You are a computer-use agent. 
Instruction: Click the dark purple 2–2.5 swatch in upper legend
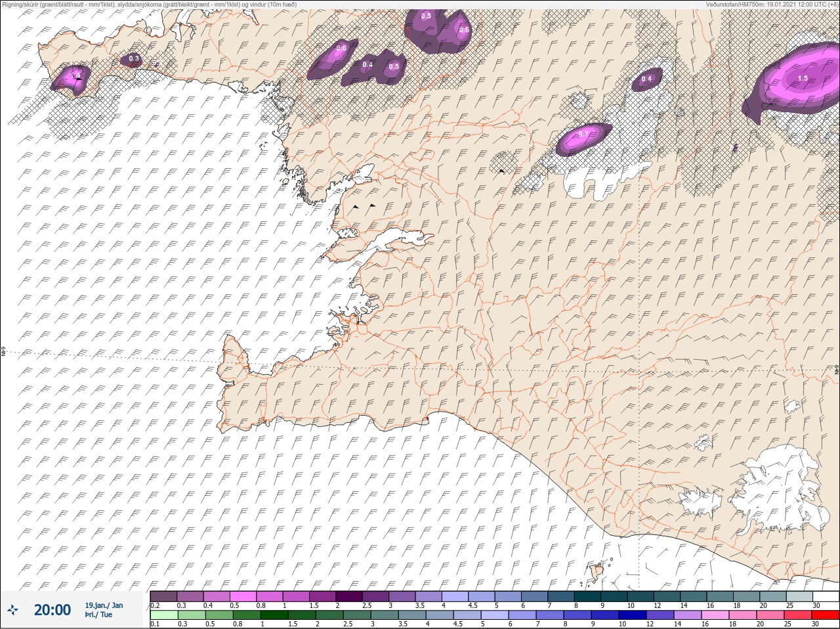350,596
